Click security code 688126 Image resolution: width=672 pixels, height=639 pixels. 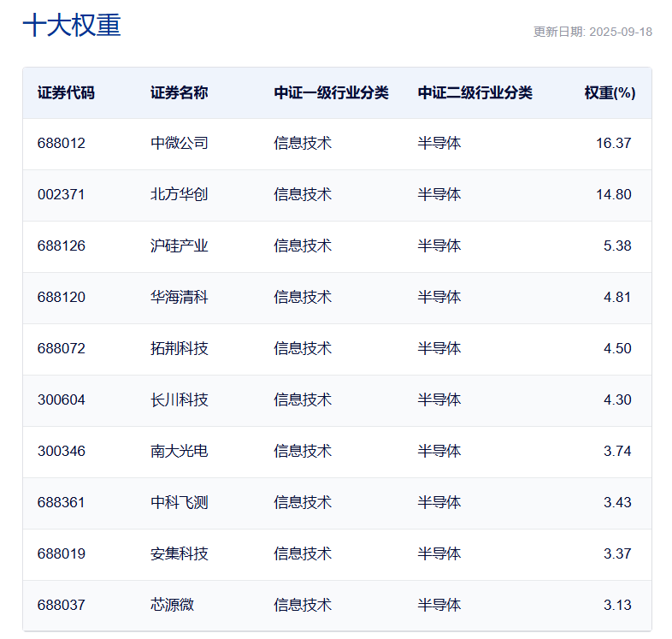coord(62,246)
